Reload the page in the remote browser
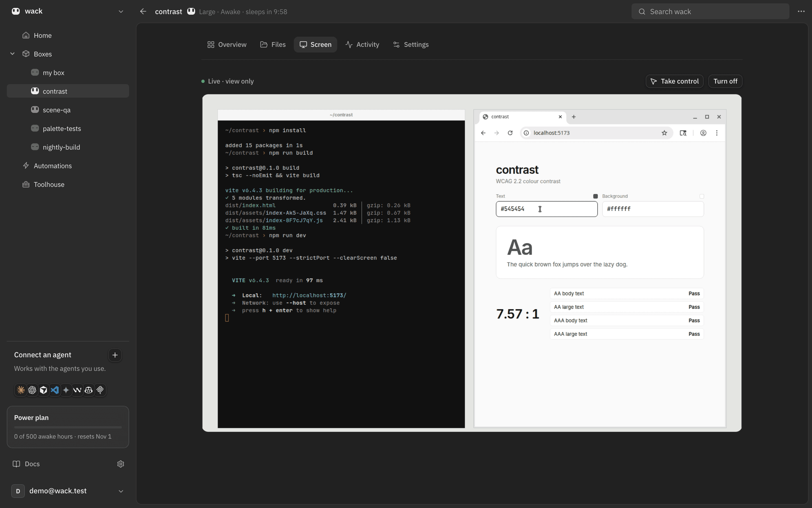 (x=510, y=133)
